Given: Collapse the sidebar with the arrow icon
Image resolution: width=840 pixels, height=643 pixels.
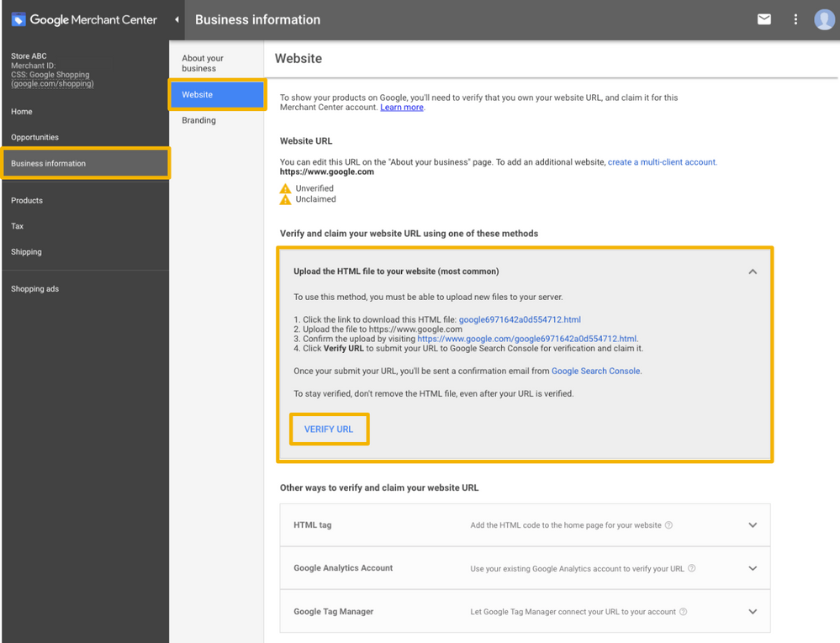Looking at the screenshot, I should pyautogui.click(x=177, y=20).
